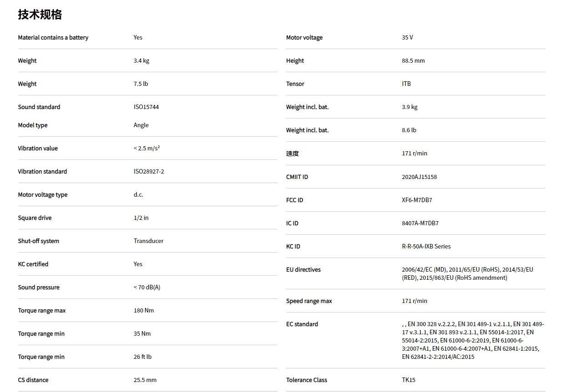
Task: Click the 3.4 kg weight value
Action: tap(141, 61)
